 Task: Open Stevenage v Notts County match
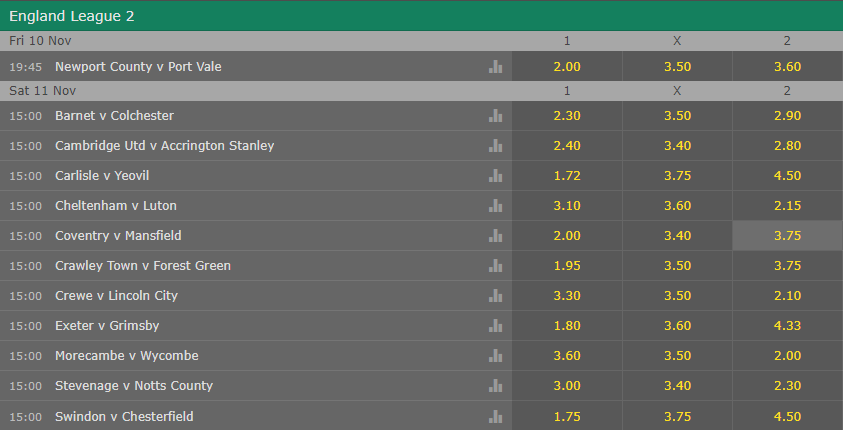[x=134, y=386]
